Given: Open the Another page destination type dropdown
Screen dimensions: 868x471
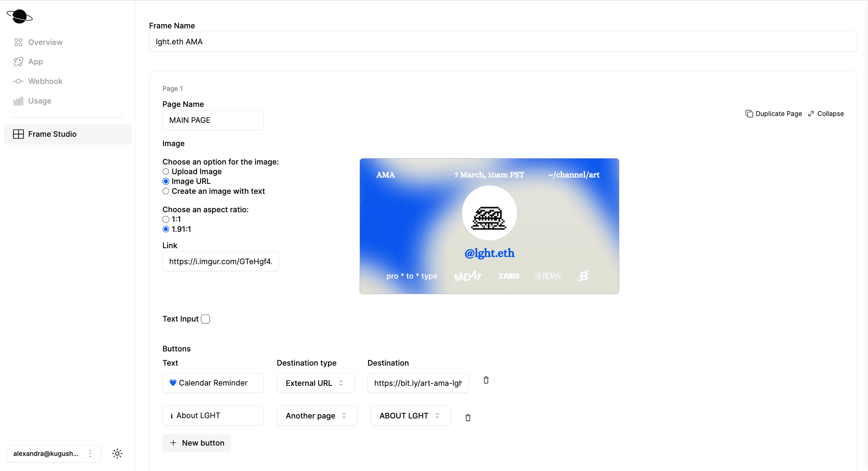Looking at the screenshot, I should [x=317, y=416].
